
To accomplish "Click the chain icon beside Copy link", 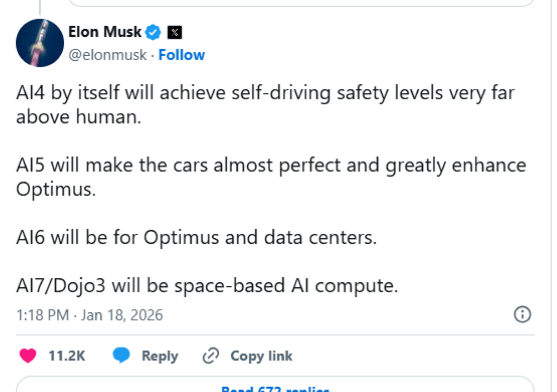I will 211,356.
